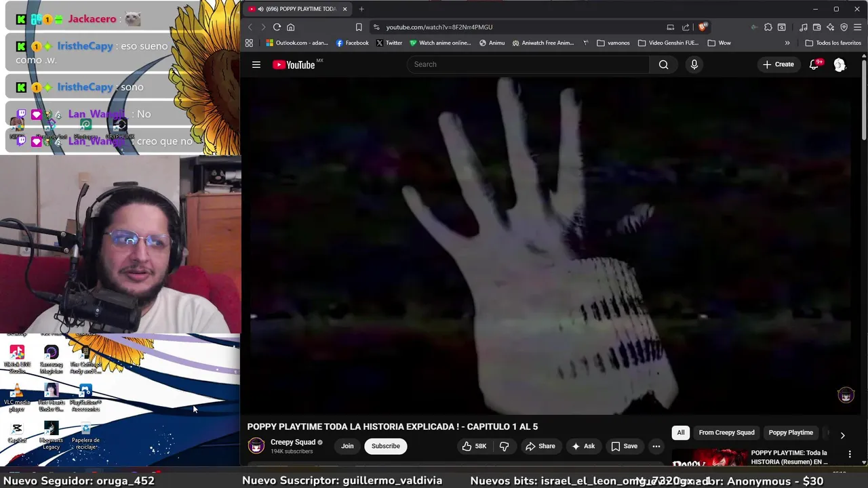Screen dimensions: 868x488
Task: Select PlayStation Accessories desktop shortcut
Action: click(85, 397)
